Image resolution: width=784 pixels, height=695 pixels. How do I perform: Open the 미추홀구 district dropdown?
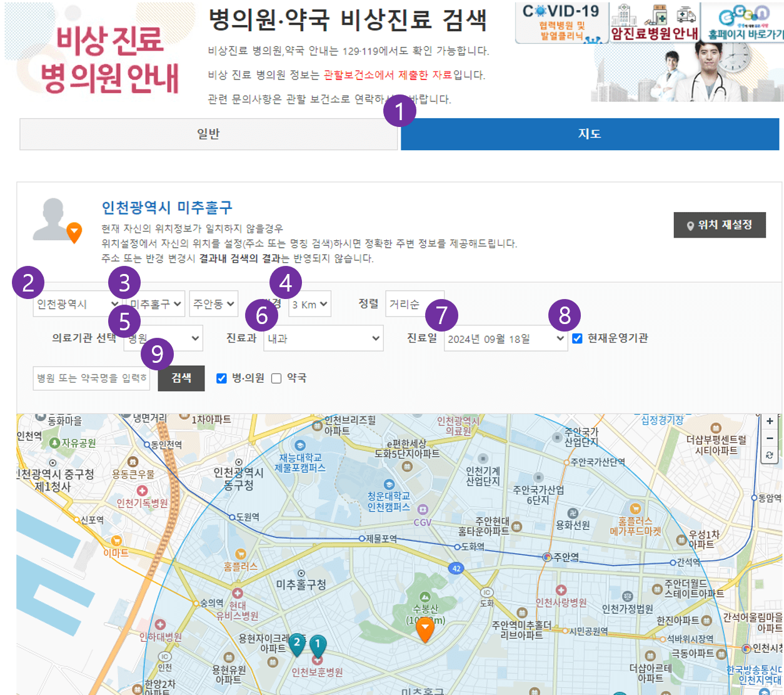(156, 304)
